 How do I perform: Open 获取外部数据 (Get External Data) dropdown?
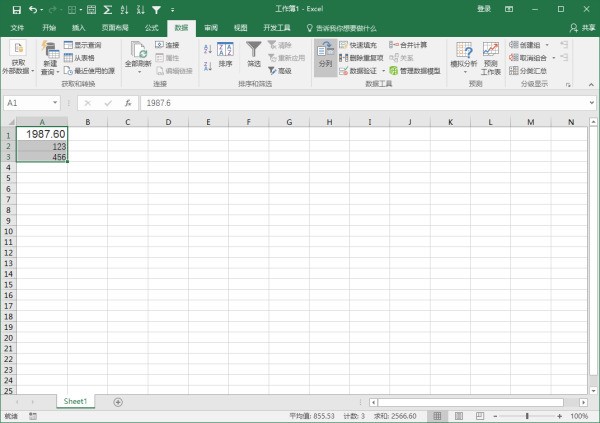pos(18,58)
